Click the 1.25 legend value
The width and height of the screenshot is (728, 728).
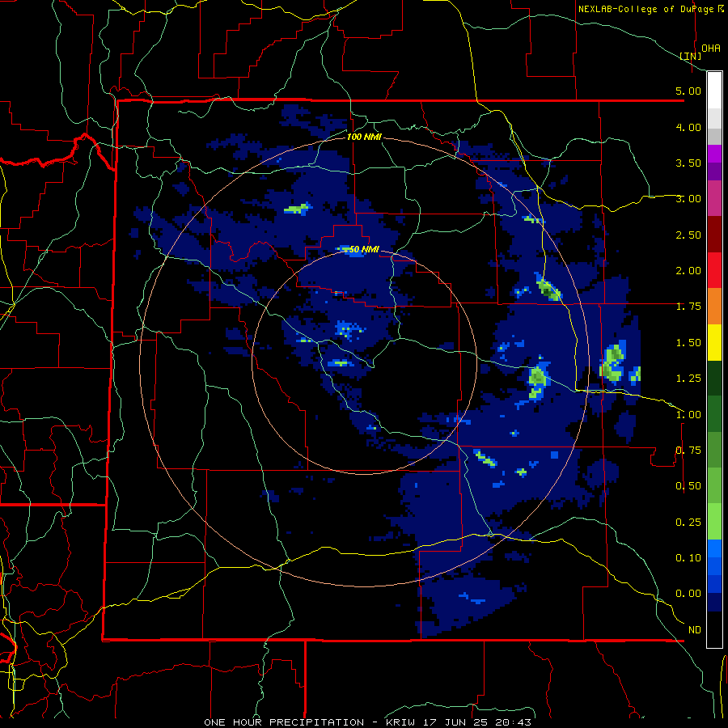(x=688, y=379)
